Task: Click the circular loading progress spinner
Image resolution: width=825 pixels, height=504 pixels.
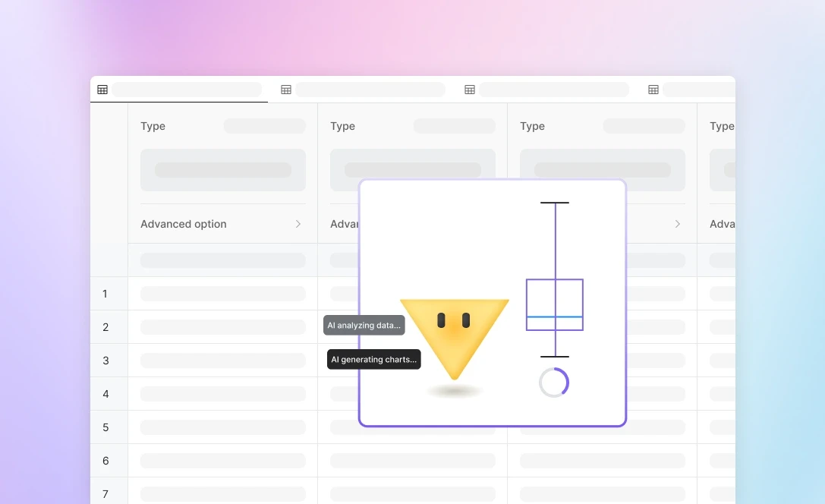Action: coord(554,383)
